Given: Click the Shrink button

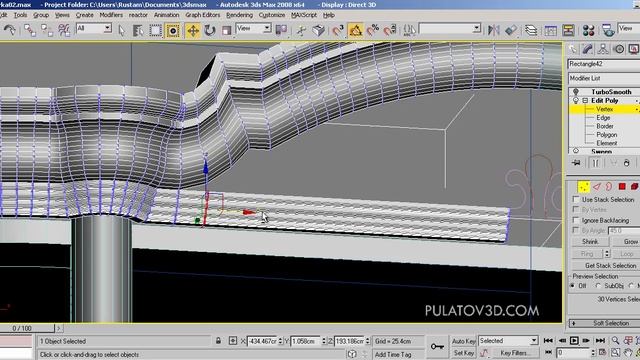Looking at the screenshot, I should click(590, 242).
